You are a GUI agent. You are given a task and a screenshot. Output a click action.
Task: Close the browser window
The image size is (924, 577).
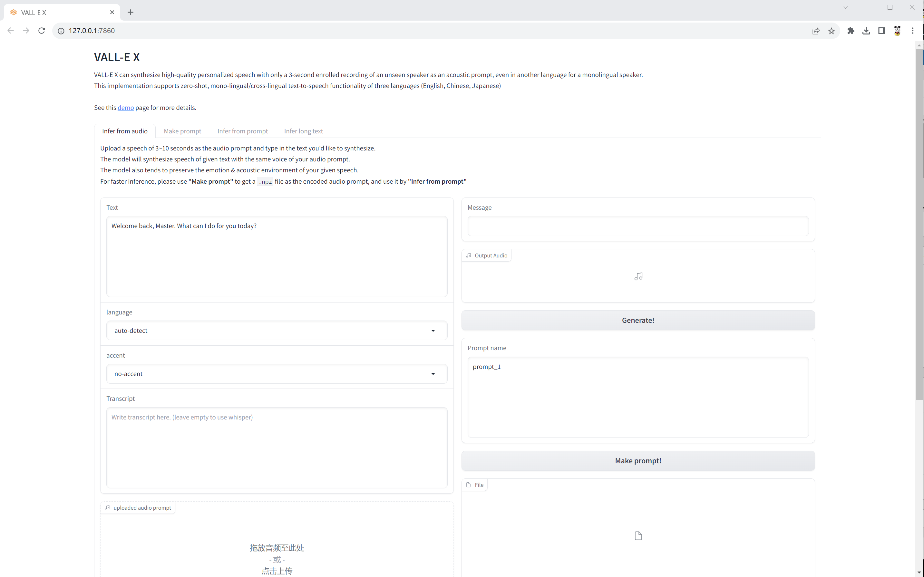(x=912, y=7)
